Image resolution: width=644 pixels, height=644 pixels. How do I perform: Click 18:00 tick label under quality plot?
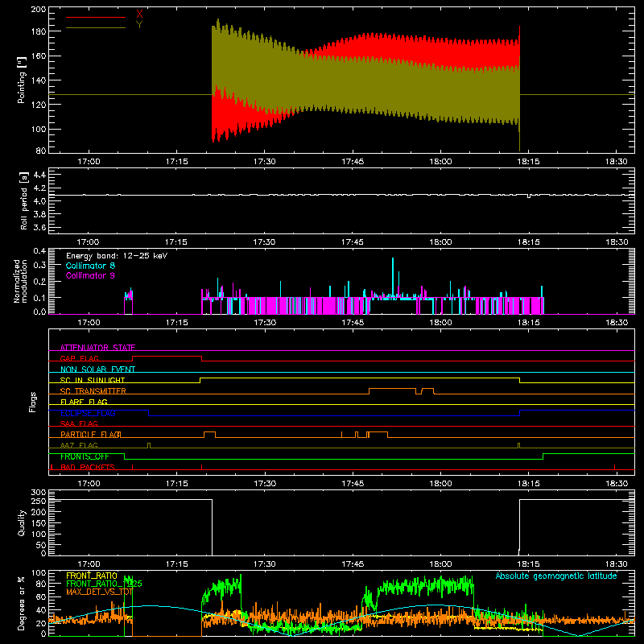440,564
